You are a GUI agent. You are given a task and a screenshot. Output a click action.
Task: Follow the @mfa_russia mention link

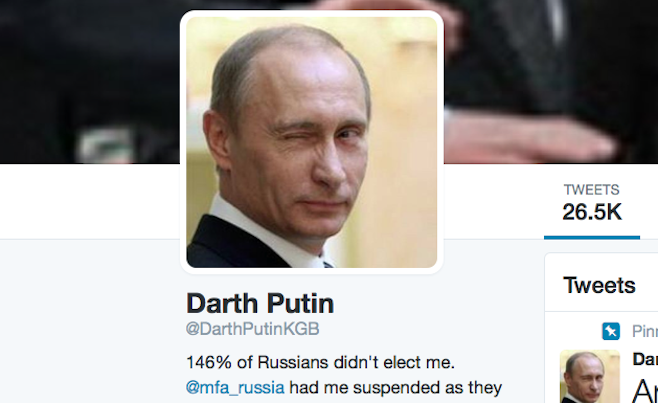coord(235,387)
